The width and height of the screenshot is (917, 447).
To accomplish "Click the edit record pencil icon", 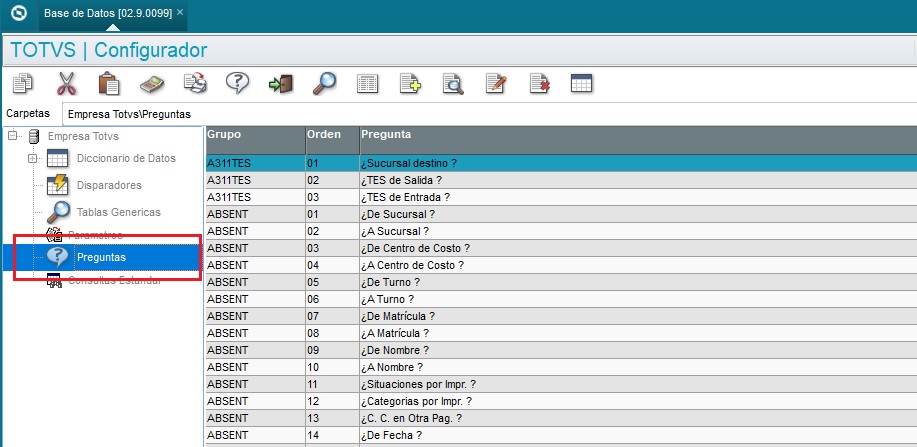I will point(496,84).
